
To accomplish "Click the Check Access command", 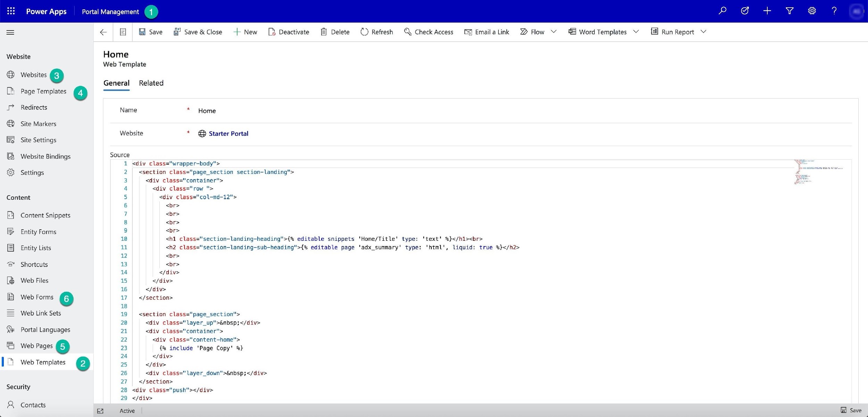I will 429,32.
